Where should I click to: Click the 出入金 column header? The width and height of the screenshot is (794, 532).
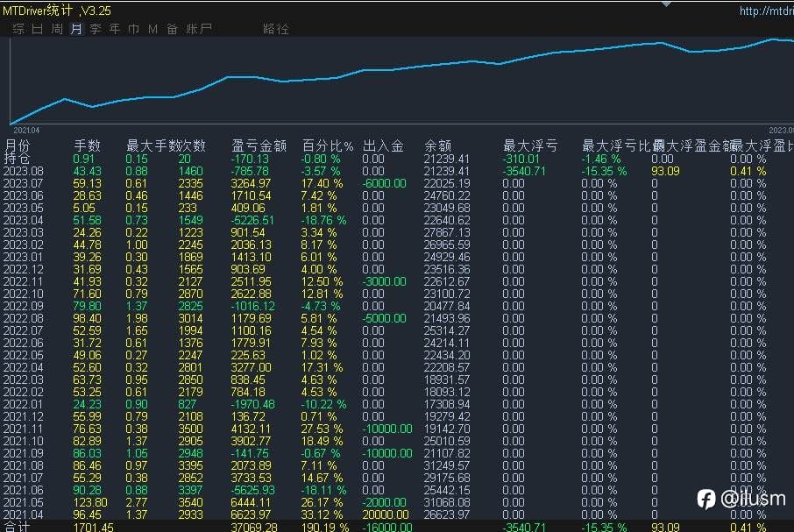[x=383, y=145]
